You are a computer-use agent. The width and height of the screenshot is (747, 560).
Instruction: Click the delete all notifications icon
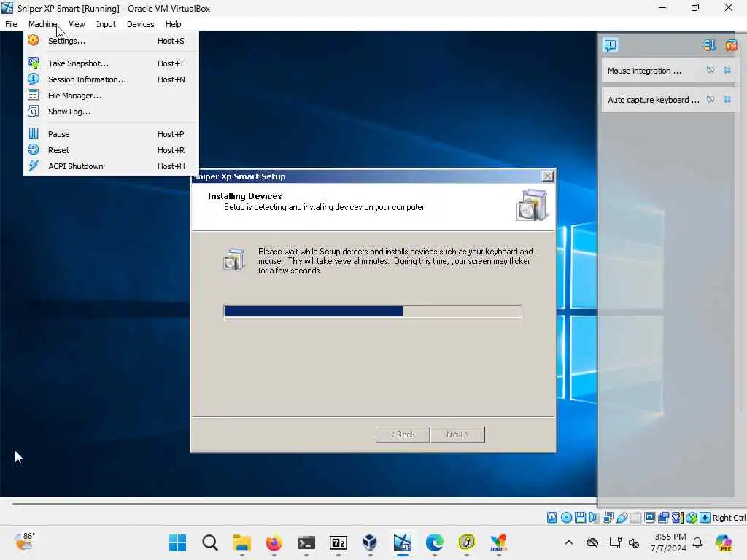point(731,45)
